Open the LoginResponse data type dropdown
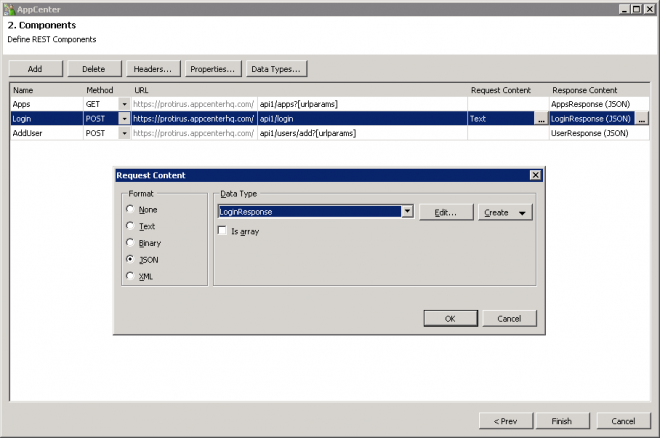 click(x=407, y=211)
